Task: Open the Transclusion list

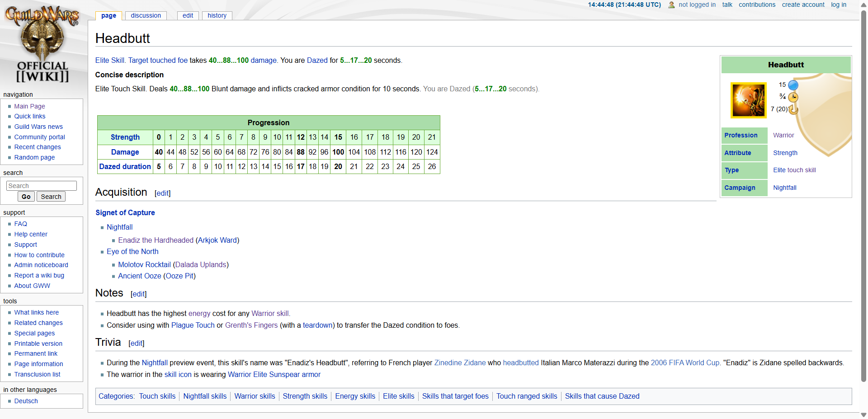Action: click(x=37, y=374)
